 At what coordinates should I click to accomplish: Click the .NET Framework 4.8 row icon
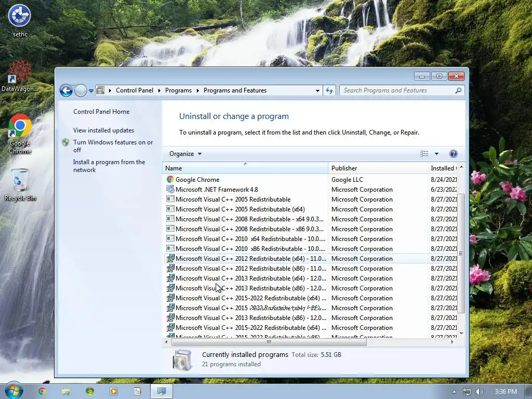pyautogui.click(x=170, y=189)
